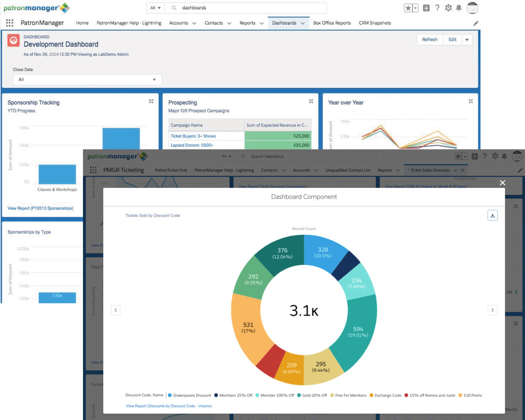Screen dimensions: 525x420
Task: Switch to the Box Office Reports tab
Action: (332, 23)
